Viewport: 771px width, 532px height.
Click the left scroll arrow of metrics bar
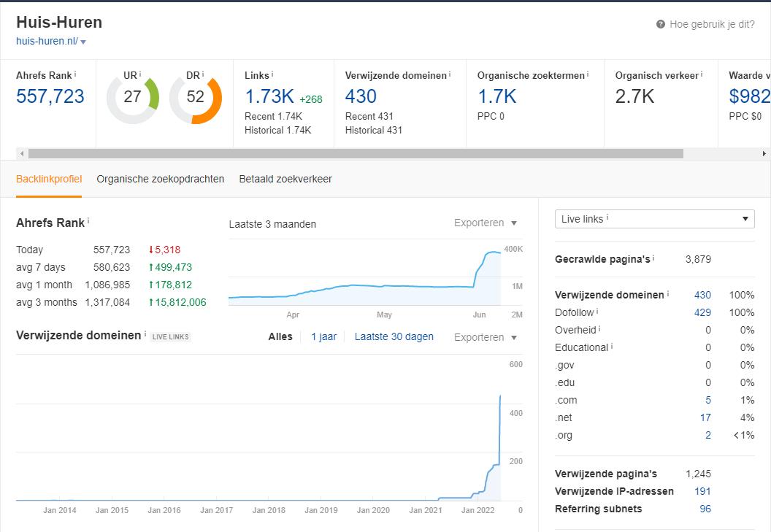(x=22, y=153)
